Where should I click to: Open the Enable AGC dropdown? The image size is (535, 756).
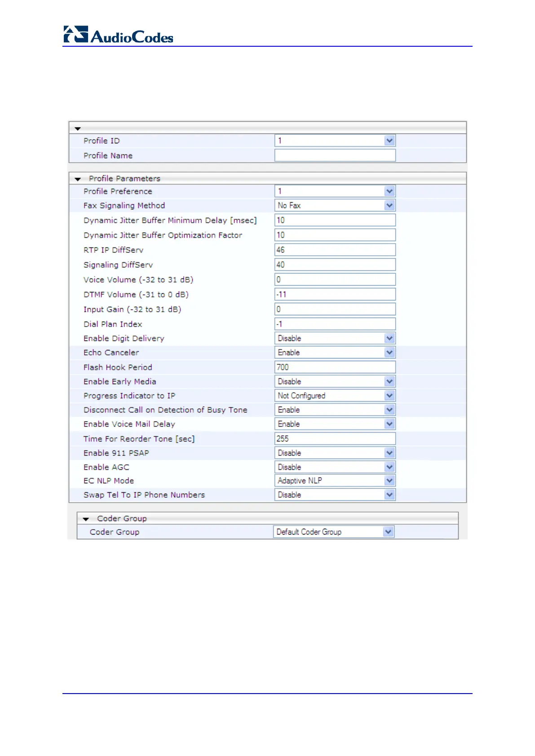click(335, 467)
